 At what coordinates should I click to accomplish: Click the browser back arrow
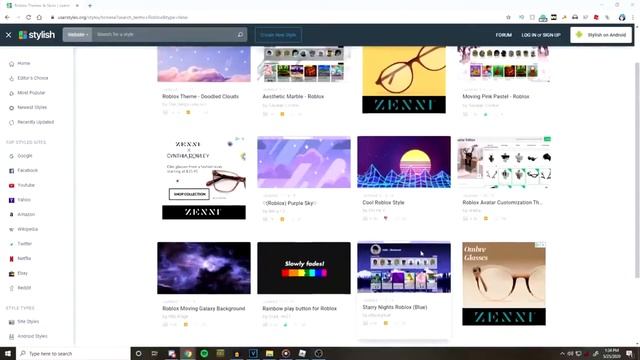click(x=7, y=18)
